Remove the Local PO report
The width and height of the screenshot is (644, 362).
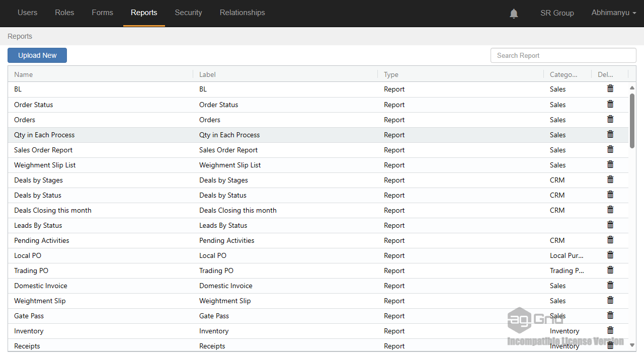click(610, 255)
